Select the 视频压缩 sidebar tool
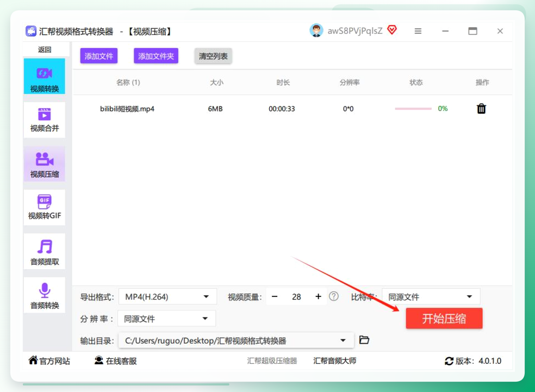The image size is (535, 392). pyautogui.click(x=45, y=164)
